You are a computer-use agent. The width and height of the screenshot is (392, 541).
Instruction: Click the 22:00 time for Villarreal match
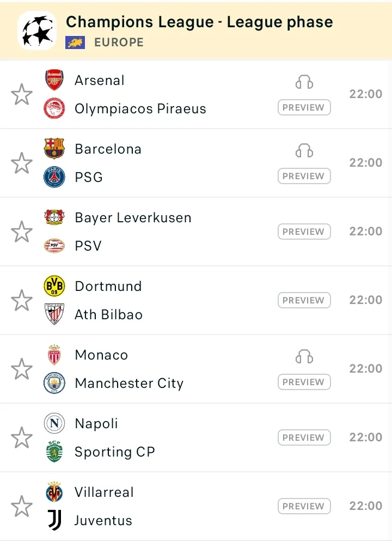pos(365,506)
